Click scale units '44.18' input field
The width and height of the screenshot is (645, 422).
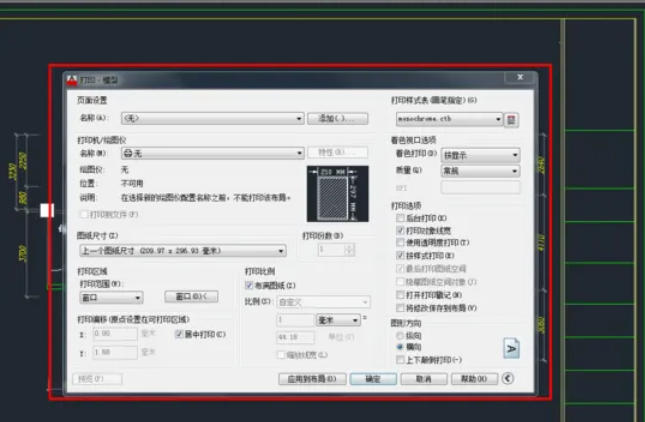point(295,337)
